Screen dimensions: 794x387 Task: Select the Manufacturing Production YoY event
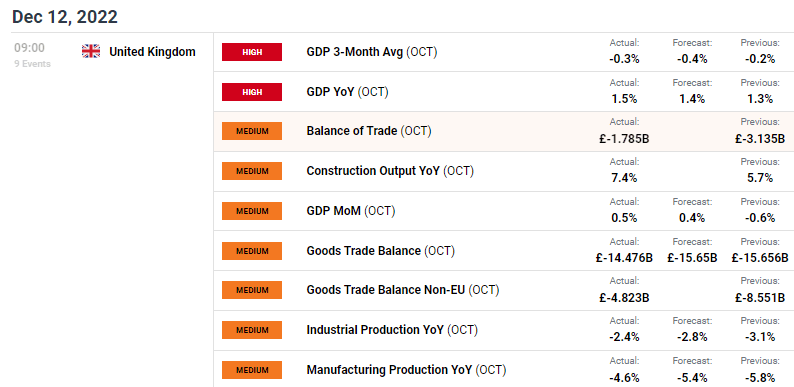tap(503, 369)
